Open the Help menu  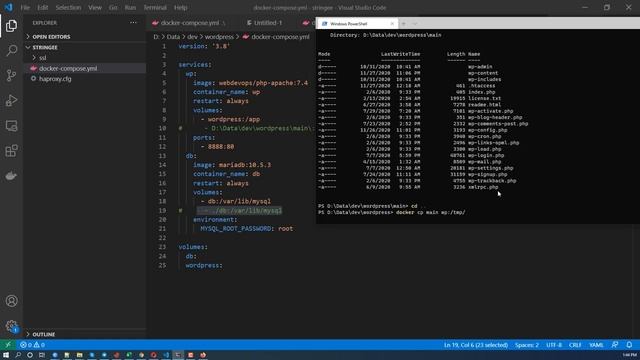click(180, 7)
